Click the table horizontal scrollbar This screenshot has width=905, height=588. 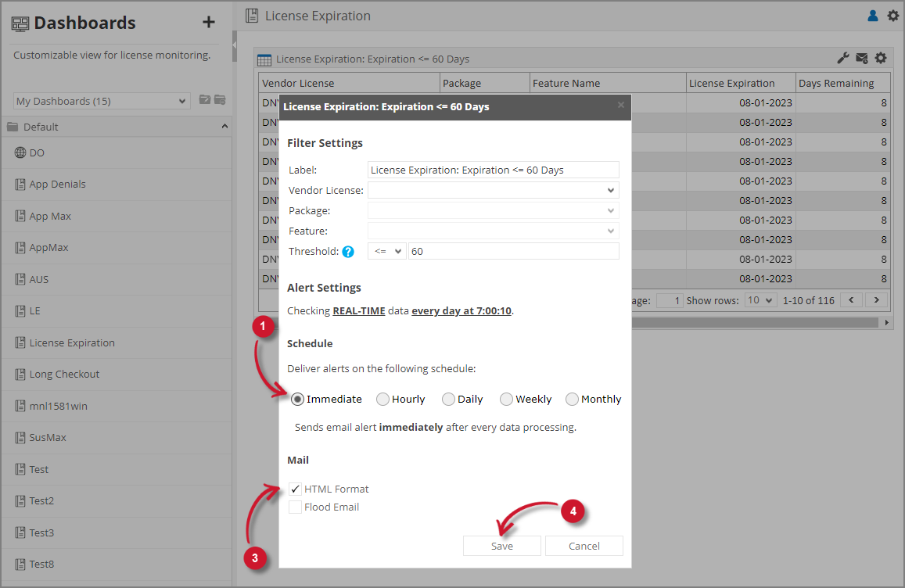755,323
